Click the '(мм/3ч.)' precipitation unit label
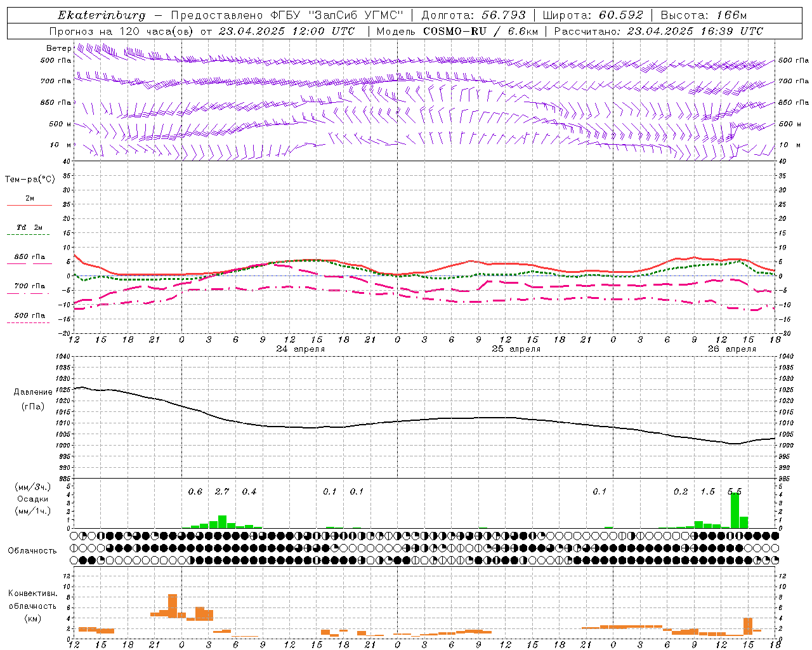The image size is (812, 650). 33,487
